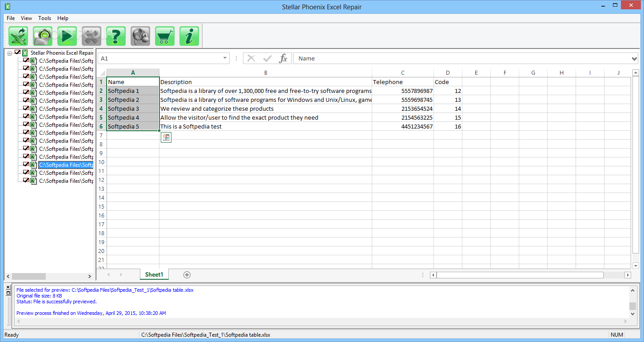Open the Name Box dropdown arrow
This screenshot has width=644, height=342.
[225, 58]
